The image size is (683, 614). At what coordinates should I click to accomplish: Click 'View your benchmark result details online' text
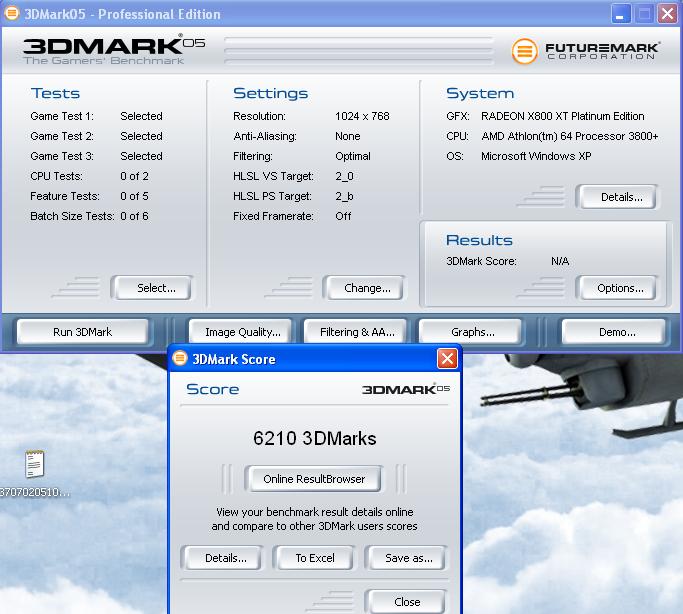[314, 512]
